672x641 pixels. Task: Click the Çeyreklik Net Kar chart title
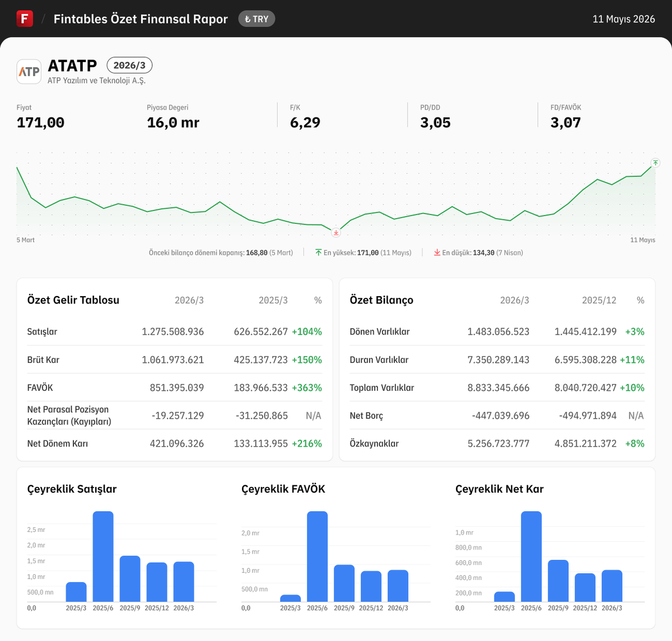click(x=500, y=489)
